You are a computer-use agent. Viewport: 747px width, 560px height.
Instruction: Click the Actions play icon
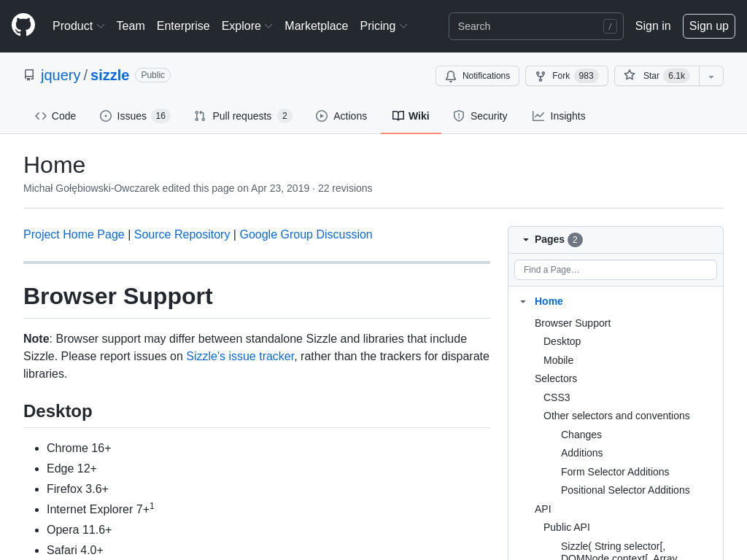point(322,116)
